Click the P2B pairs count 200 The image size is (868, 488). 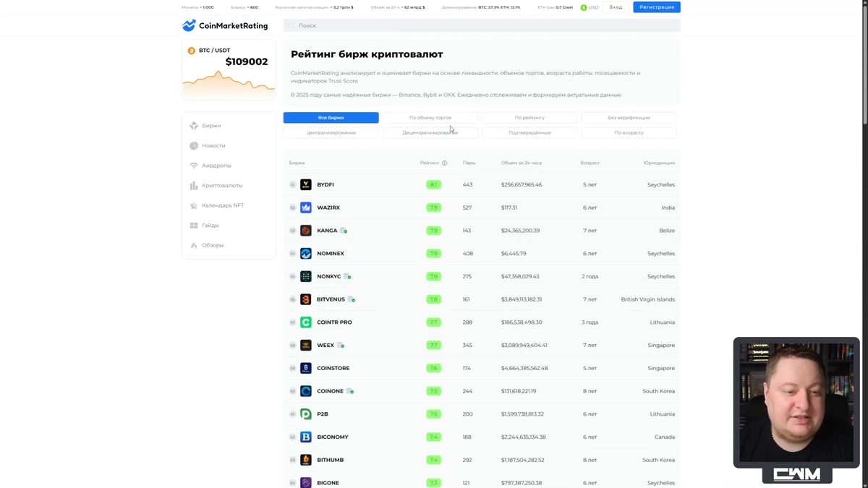click(467, 414)
